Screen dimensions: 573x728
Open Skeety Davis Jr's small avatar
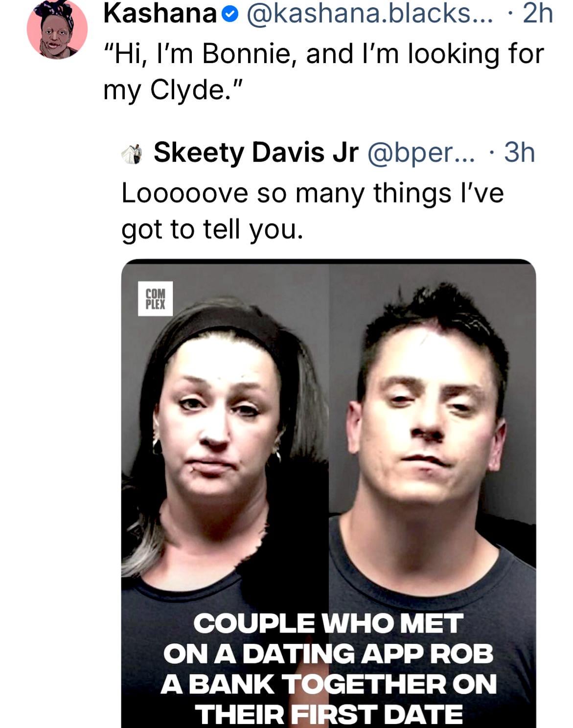click(132, 154)
